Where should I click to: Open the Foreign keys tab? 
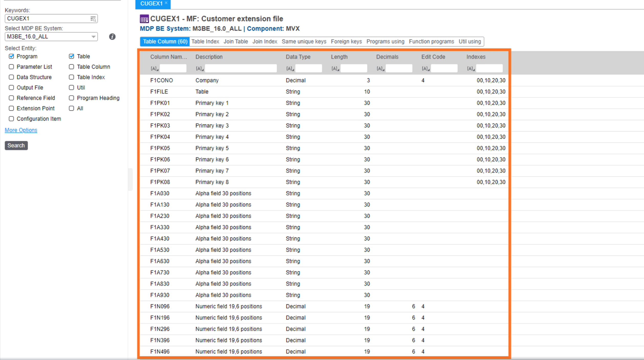[x=346, y=41]
